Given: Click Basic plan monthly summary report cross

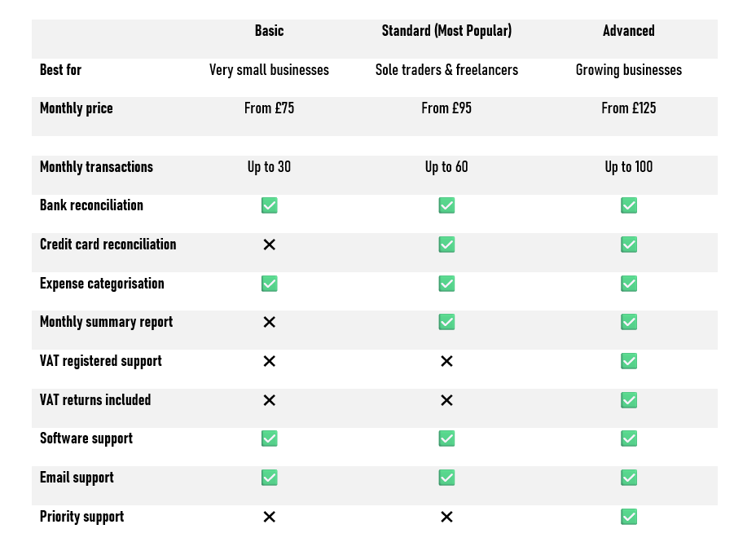Looking at the screenshot, I should [269, 322].
